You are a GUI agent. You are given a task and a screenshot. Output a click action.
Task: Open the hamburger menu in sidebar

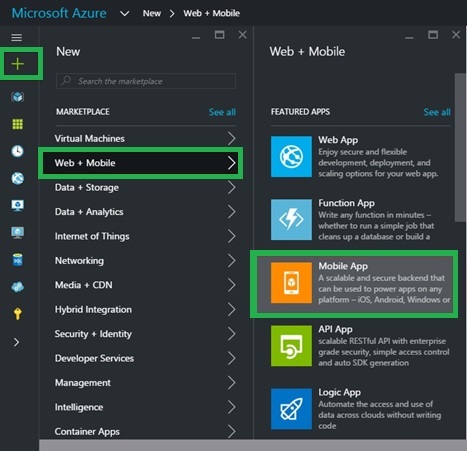point(17,37)
